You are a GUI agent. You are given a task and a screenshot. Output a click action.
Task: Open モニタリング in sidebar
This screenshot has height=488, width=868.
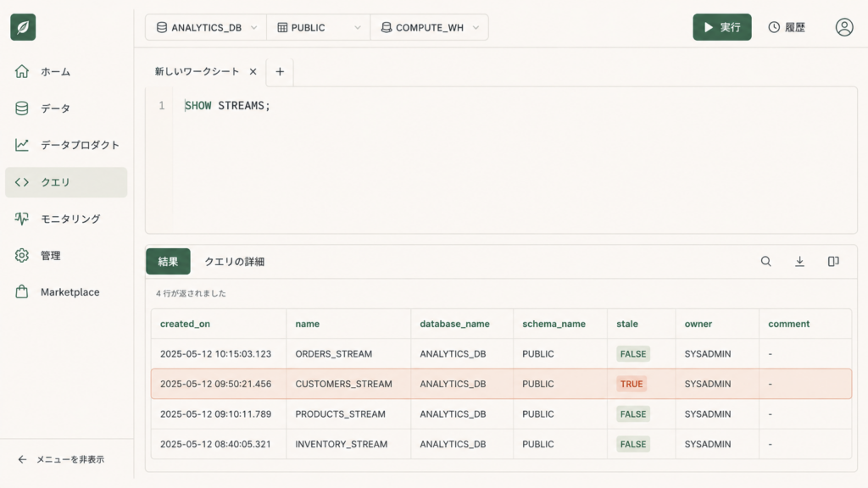click(x=66, y=219)
